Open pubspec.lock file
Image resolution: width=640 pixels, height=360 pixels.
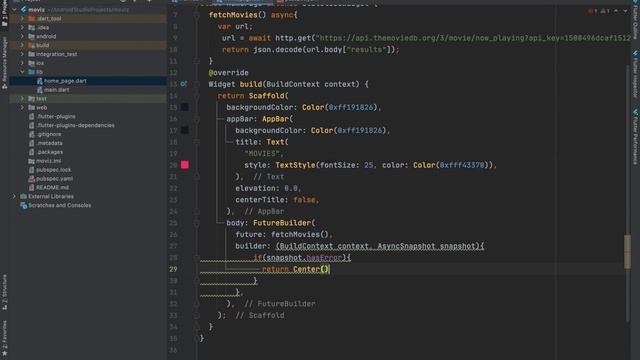[53, 170]
